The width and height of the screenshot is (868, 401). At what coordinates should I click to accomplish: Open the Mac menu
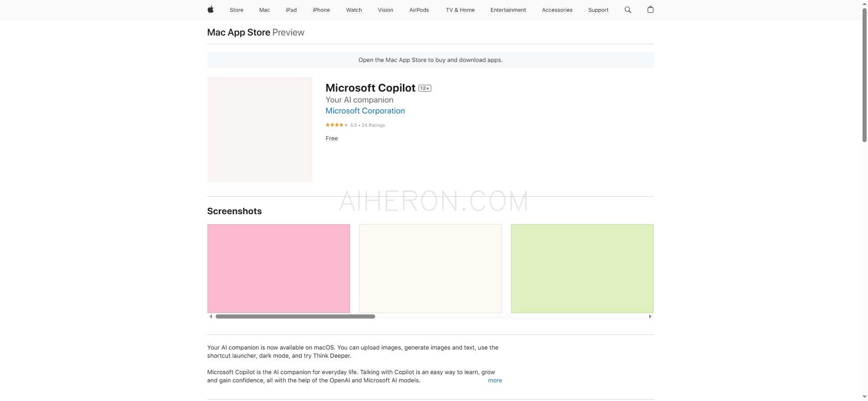[x=264, y=10]
